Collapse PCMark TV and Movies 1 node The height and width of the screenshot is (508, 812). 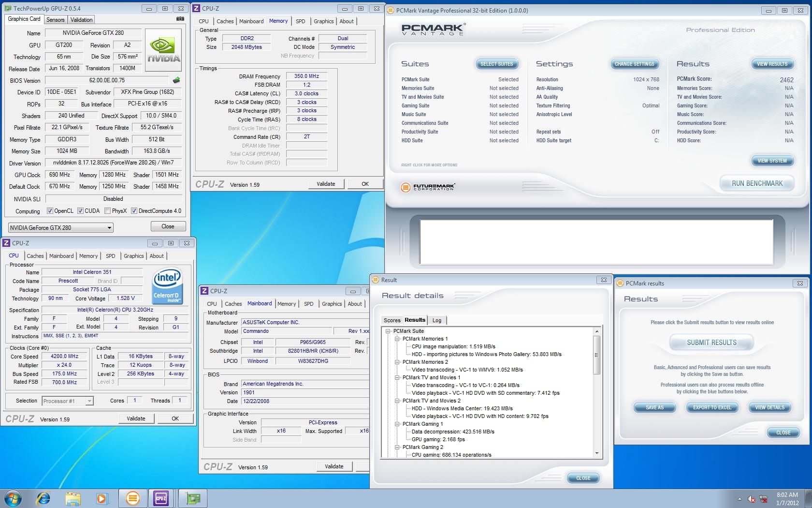coord(397,377)
